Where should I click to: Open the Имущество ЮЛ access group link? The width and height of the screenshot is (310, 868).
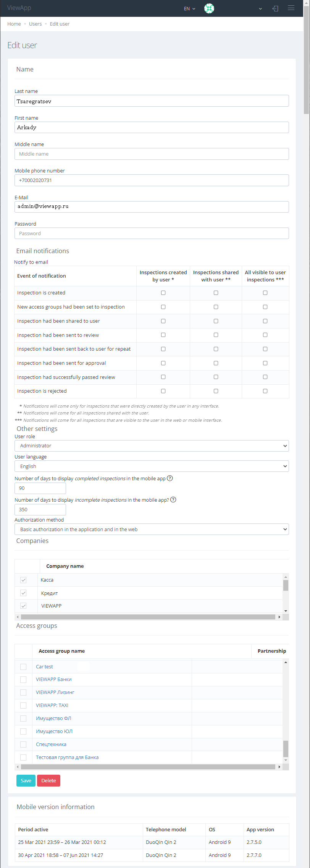coord(54,731)
